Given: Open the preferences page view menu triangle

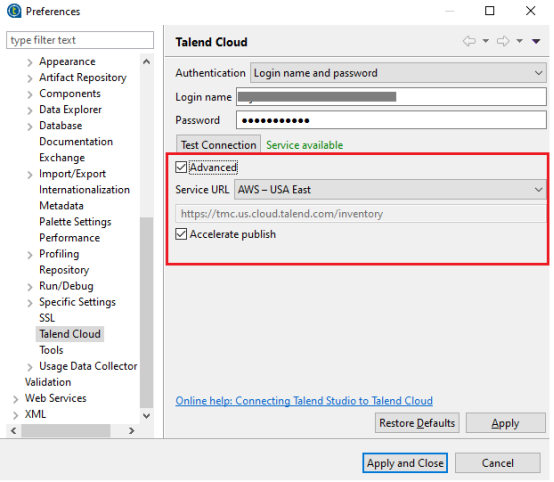Looking at the screenshot, I should coord(536,41).
